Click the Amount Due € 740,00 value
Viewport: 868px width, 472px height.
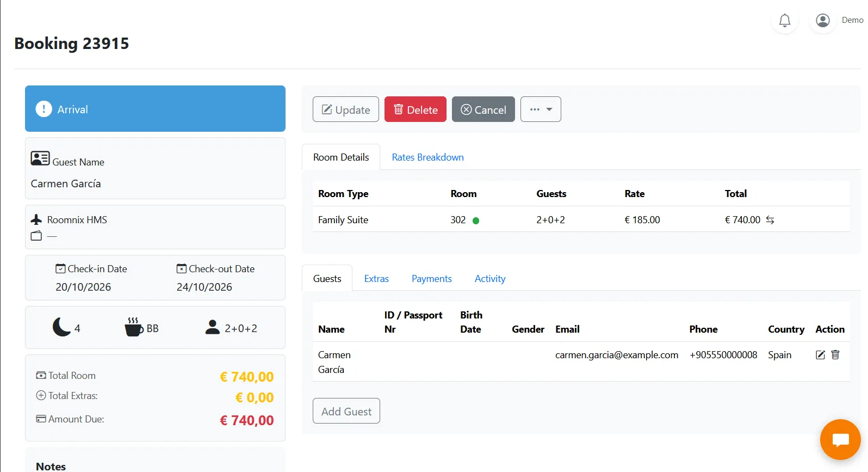click(247, 420)
